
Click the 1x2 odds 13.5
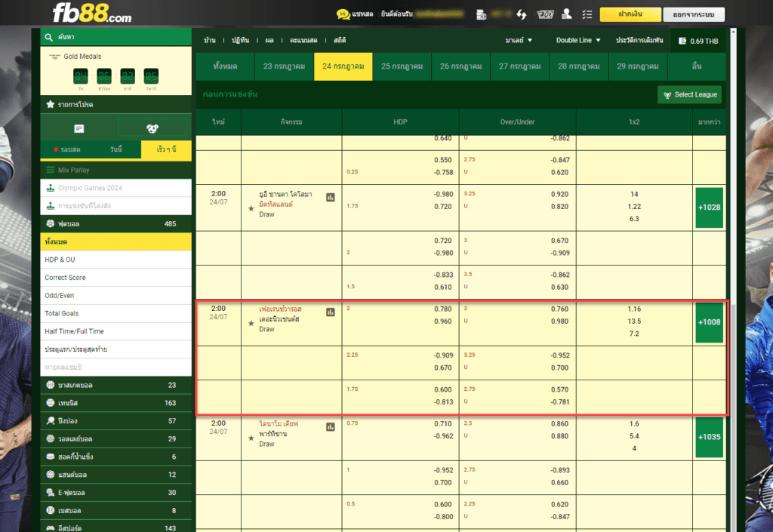pos(634,321)
